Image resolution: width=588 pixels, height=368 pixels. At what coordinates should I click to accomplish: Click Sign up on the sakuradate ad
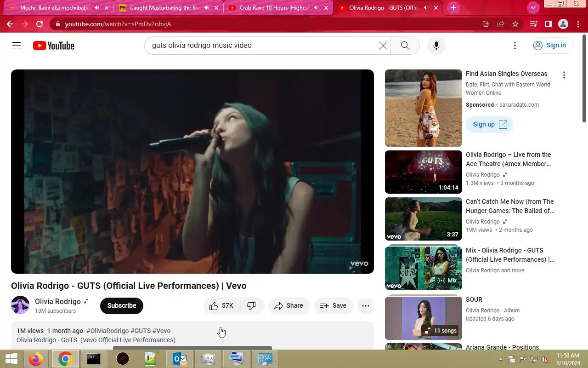489,124
